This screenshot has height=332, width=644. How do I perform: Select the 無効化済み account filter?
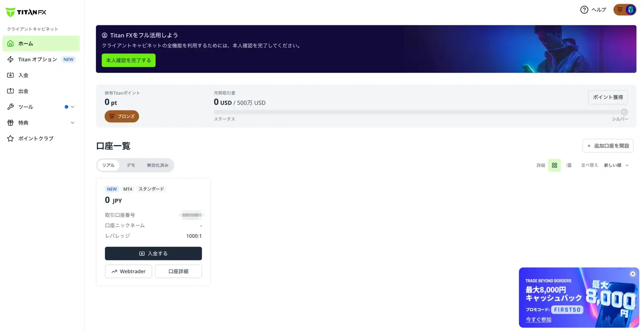click(157, 165)
